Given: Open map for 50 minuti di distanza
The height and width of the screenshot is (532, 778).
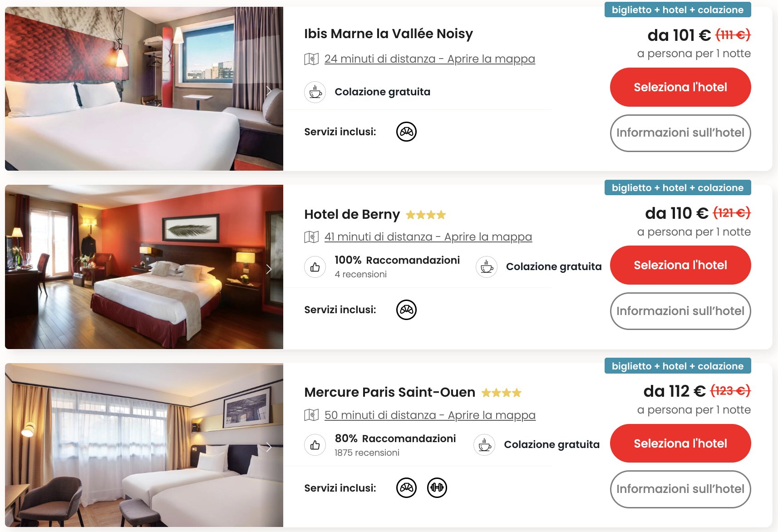Looking at the screenshot, I should [430, 415].
